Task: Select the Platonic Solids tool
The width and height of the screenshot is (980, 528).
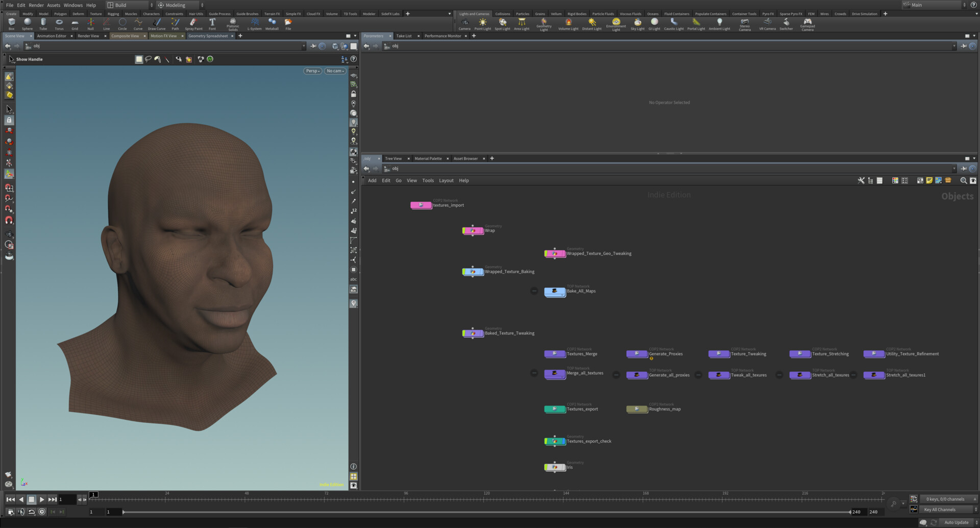Action: 233,22
